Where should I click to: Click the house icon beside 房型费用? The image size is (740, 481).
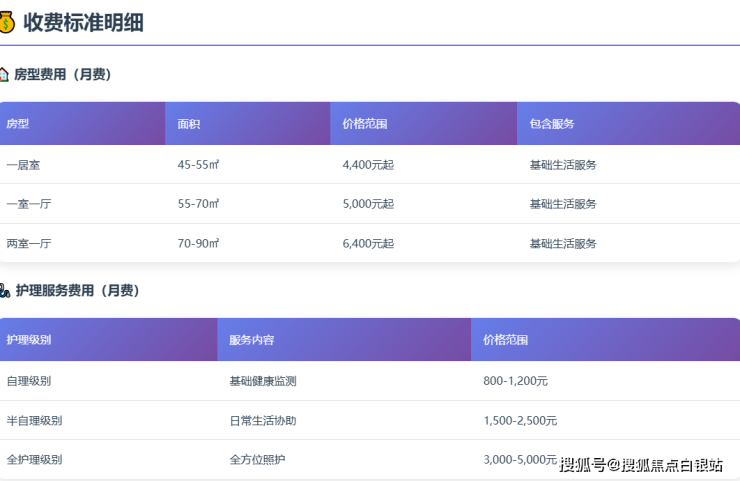[x=4, y=74]
